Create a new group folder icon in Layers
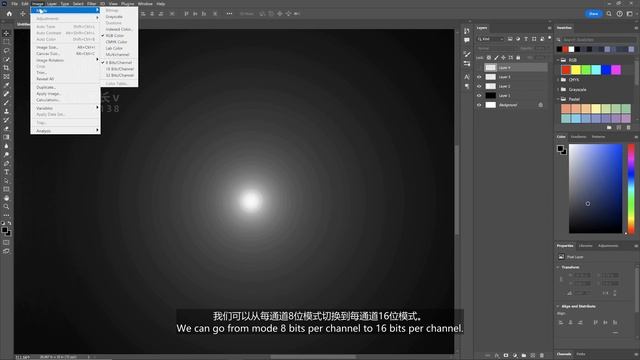This screenshot has height=360, width=640. [524, 356]
